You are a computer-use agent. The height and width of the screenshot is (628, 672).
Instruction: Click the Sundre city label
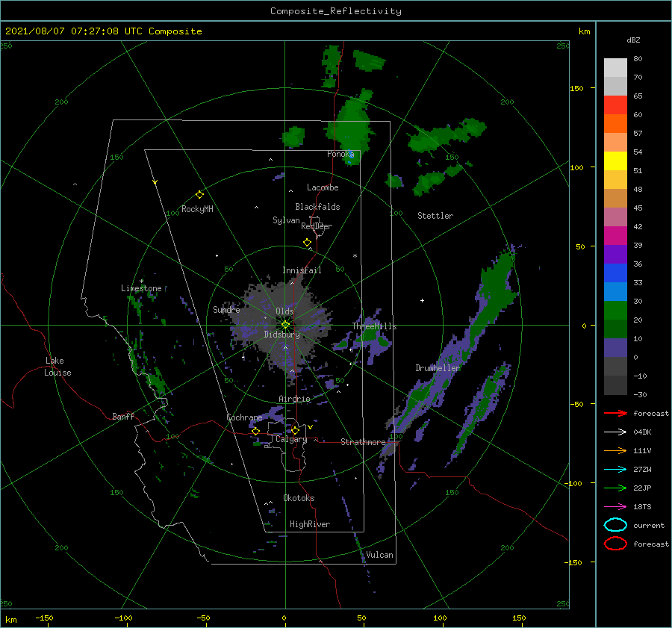(x=226, y=309)
